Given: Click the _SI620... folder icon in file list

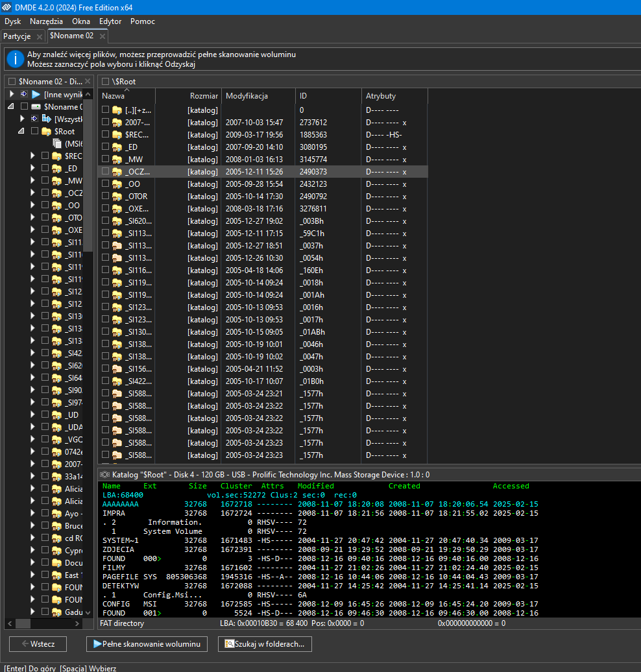Looking at the screenshot, I should tap(117, 221).
